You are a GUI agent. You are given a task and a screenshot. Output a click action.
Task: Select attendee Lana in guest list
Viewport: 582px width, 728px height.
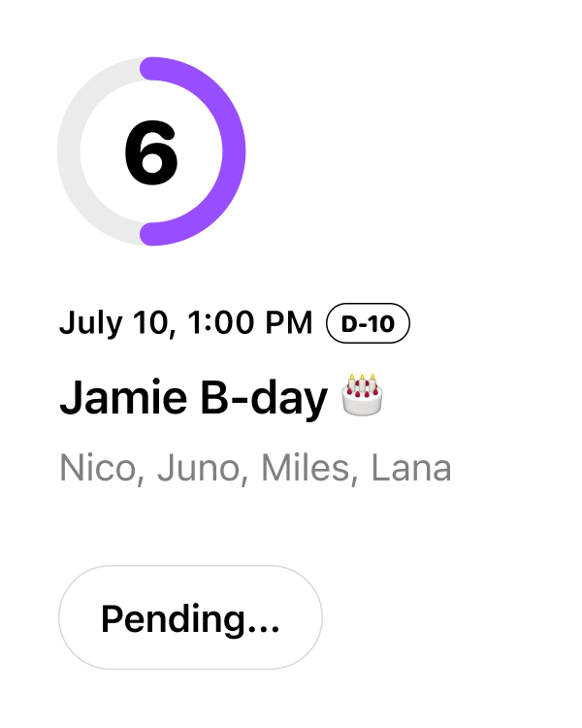[411, 468]
